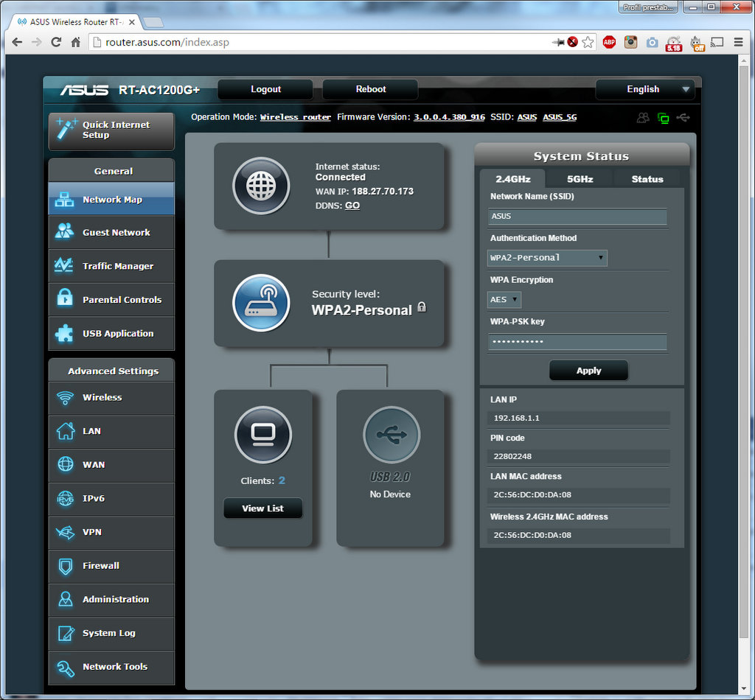Click the PIN code value 22802248
Image resolution: width=755 pixels, height=700 pixels.
(x=512, y=456)
